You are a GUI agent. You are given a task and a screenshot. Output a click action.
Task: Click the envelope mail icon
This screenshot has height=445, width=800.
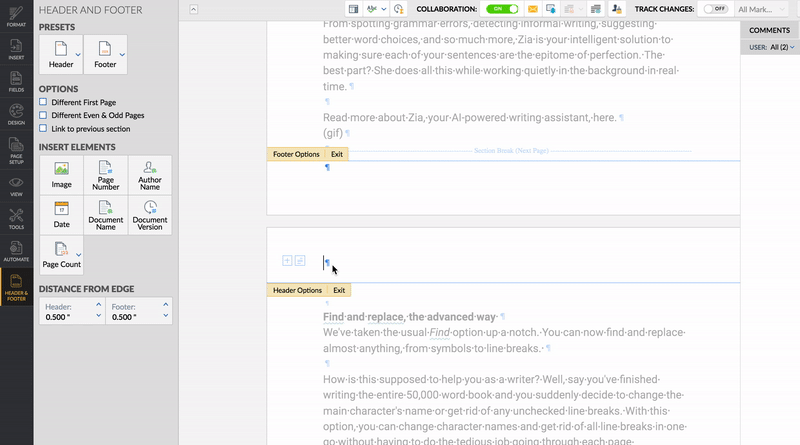coord(533,9)
